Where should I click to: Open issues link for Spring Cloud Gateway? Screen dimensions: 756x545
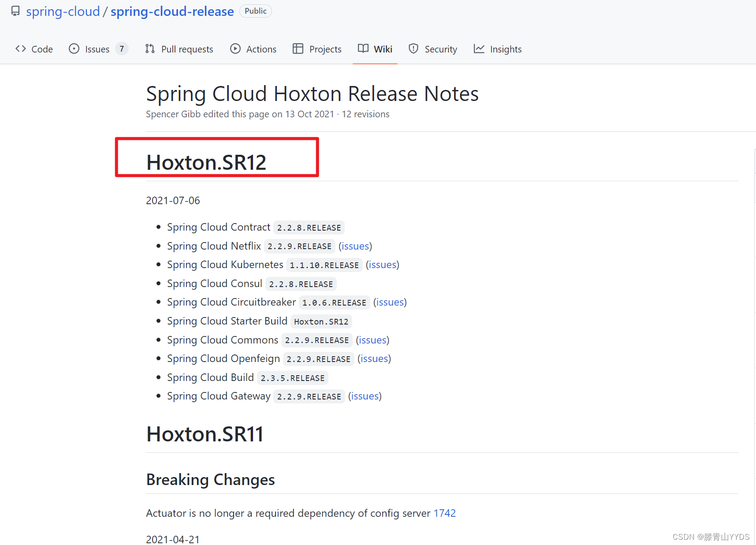[365, 396]
